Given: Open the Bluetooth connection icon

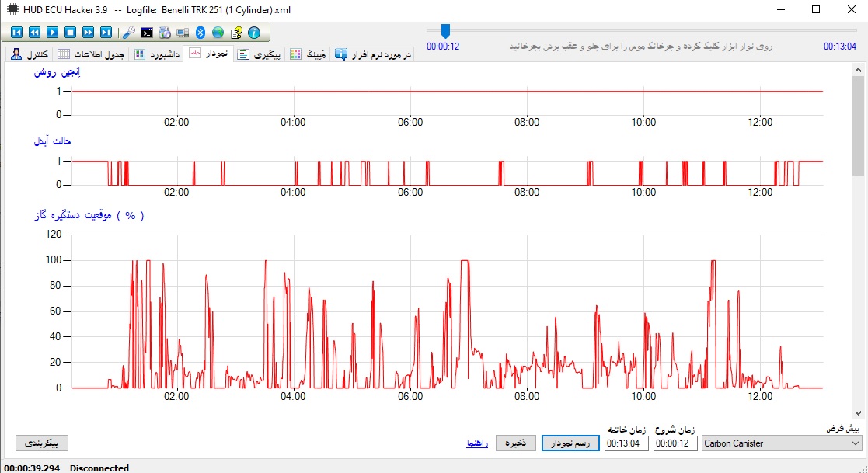Looking at the screenshot, I should pyautogui.click(x=200, y=33).
